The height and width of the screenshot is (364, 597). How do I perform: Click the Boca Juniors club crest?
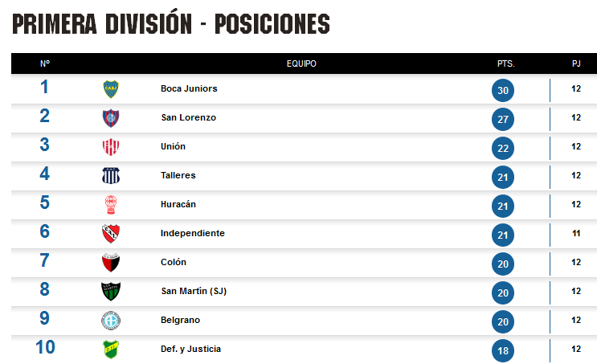pyautogui.click(x=111, y=89)
